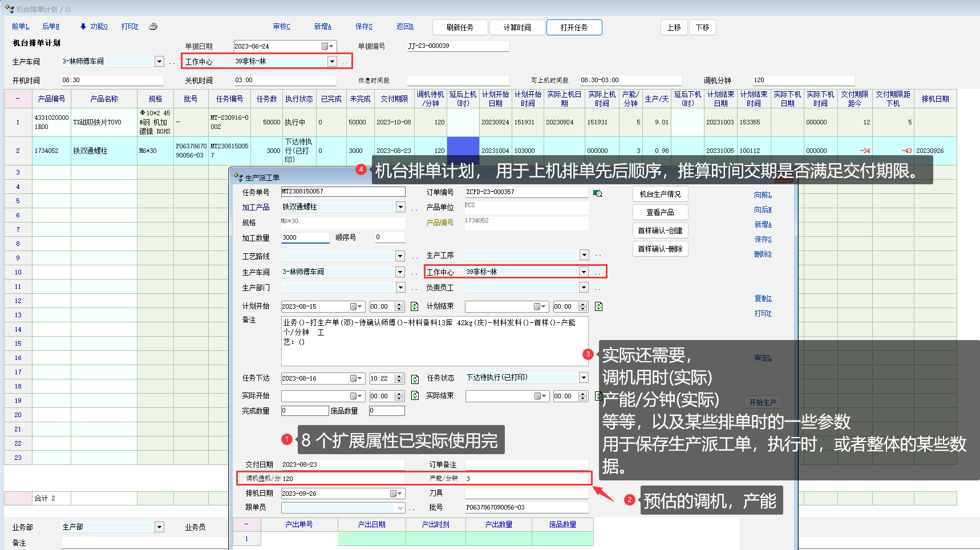Expand the 生产车间 dropdown in top form
Image resolution: width=980 pixels, height=550 pixels.
(159, 62)
